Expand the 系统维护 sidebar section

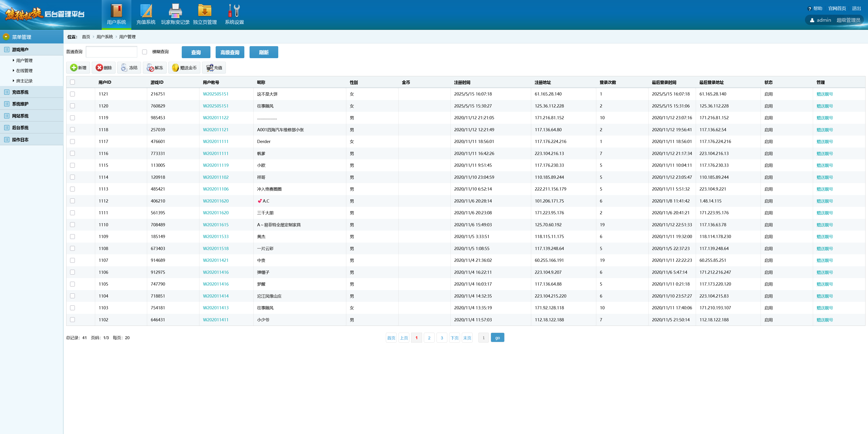(x=20, y=104)
